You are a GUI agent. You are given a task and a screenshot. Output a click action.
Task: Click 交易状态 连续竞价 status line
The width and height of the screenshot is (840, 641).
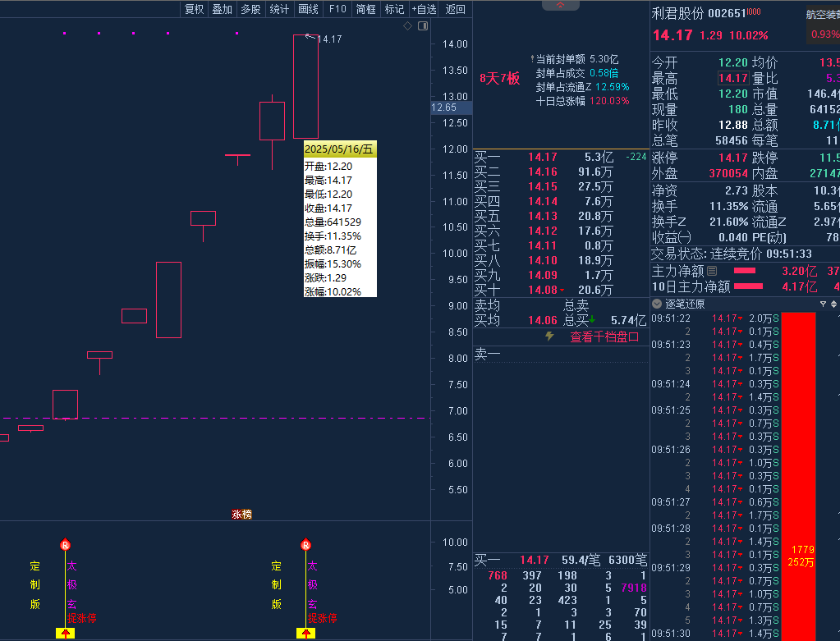pyautogui.click(x=732, y=254)
